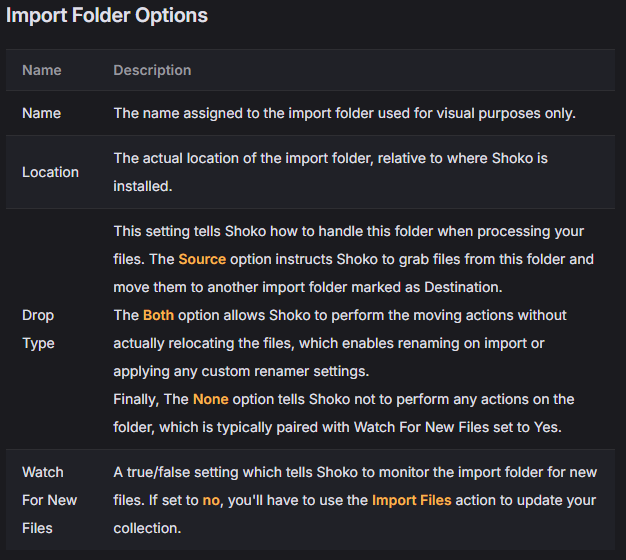This screenshot has width=626, height=560.
Task: Click the word 'collection' in last row
Action: point(147,528)
